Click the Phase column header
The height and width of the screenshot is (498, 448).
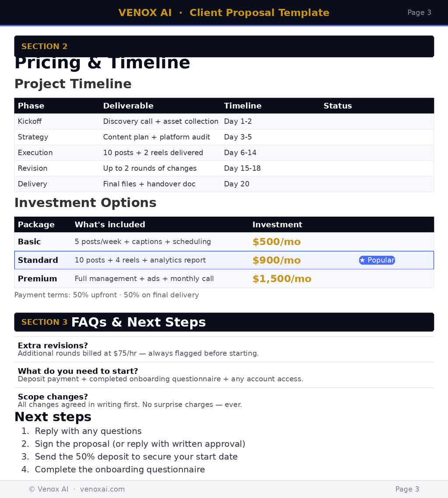[31, 106]
